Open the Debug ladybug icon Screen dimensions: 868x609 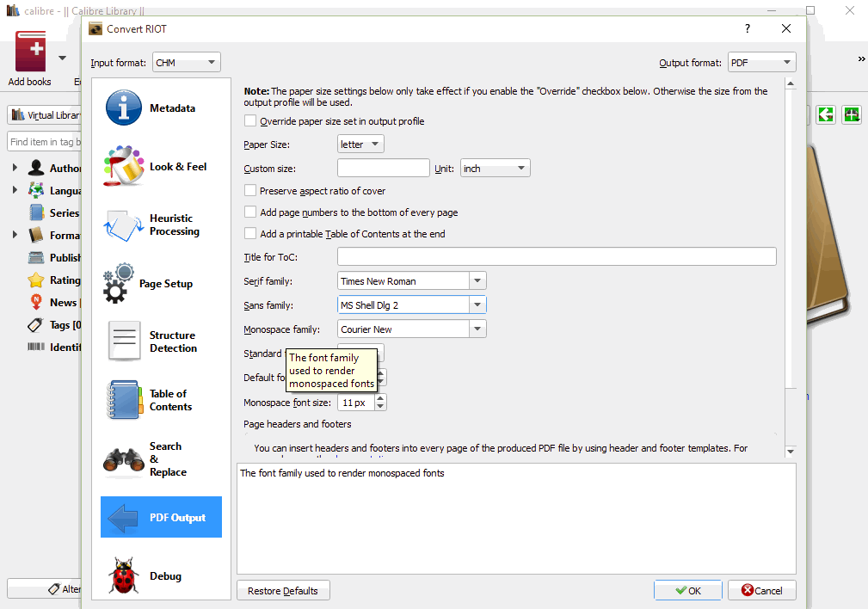(x=123, y=575)
